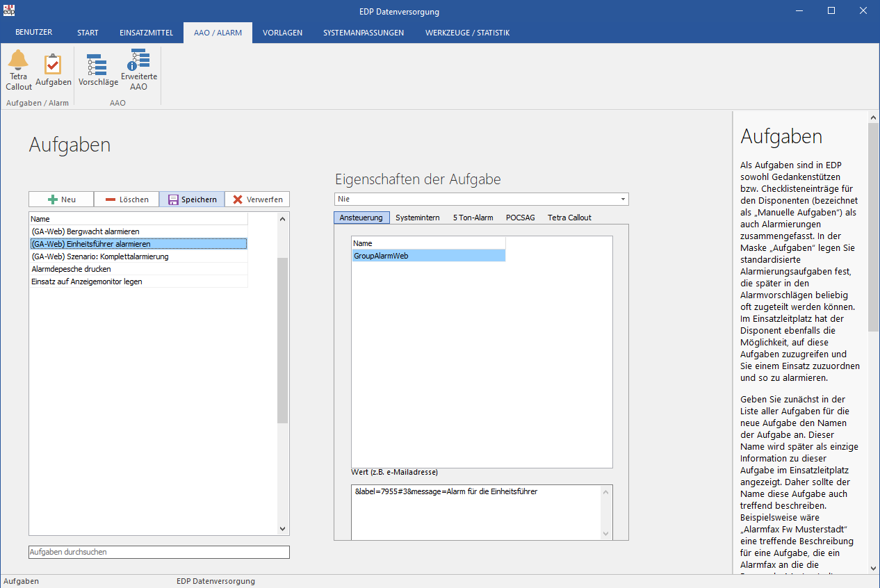Click Name header in Ansteuerung list
Screen dimensions: 880x588
click(428, 243)
